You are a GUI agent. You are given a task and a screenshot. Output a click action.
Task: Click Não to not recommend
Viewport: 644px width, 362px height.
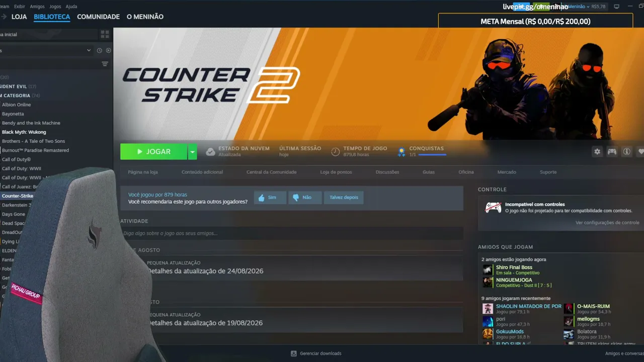click(x=305, y=198)
